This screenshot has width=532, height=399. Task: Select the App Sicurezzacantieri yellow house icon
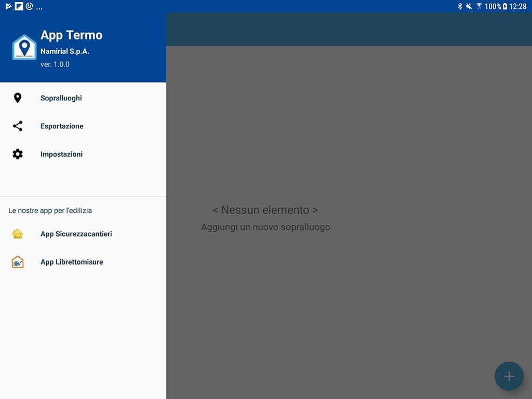pyautogui.click(x=17, y=234)
